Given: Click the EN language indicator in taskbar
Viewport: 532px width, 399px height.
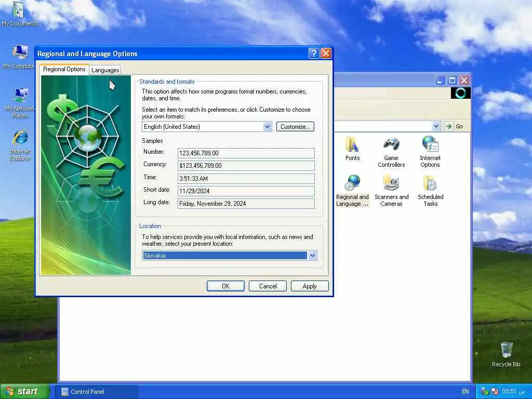Looking at the screenshot, I should point(465,391).
